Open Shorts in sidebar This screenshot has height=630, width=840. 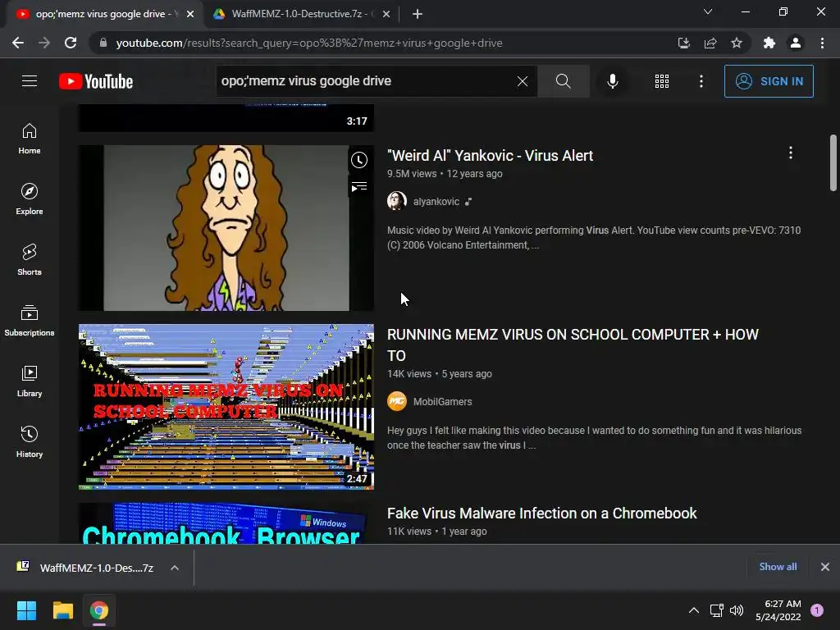click(x=30, y=259)
